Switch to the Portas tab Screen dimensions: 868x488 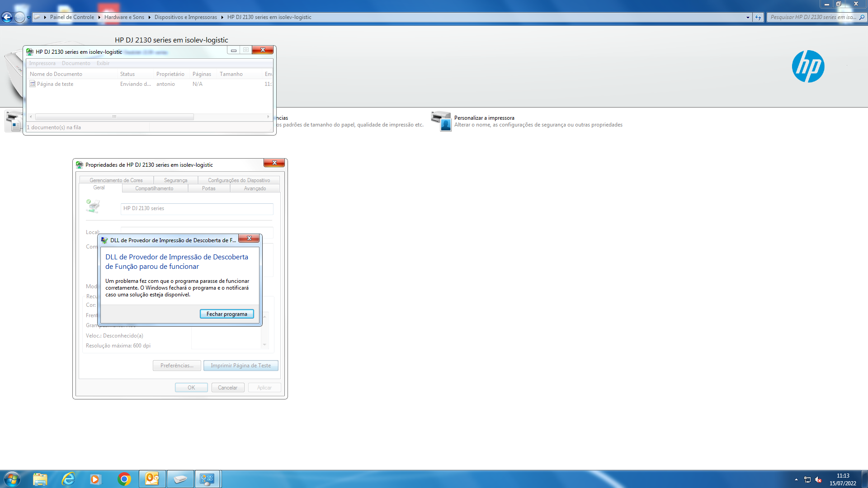coord(209,188)
